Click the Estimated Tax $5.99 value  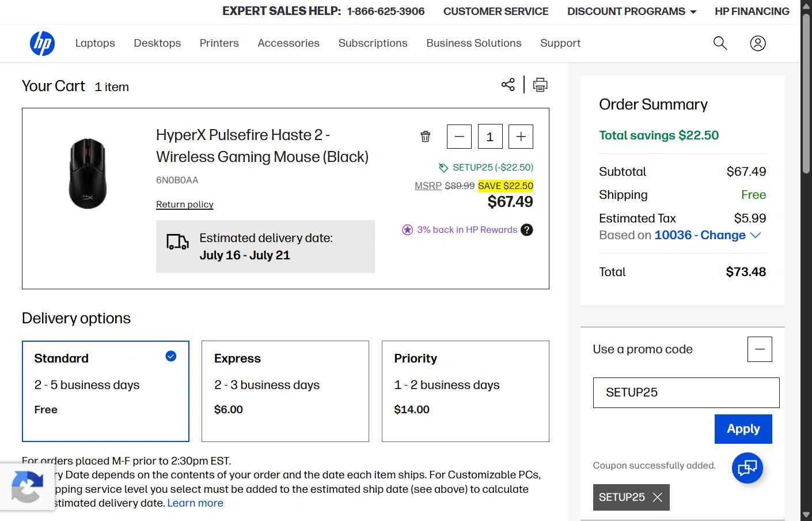point(750,218)
